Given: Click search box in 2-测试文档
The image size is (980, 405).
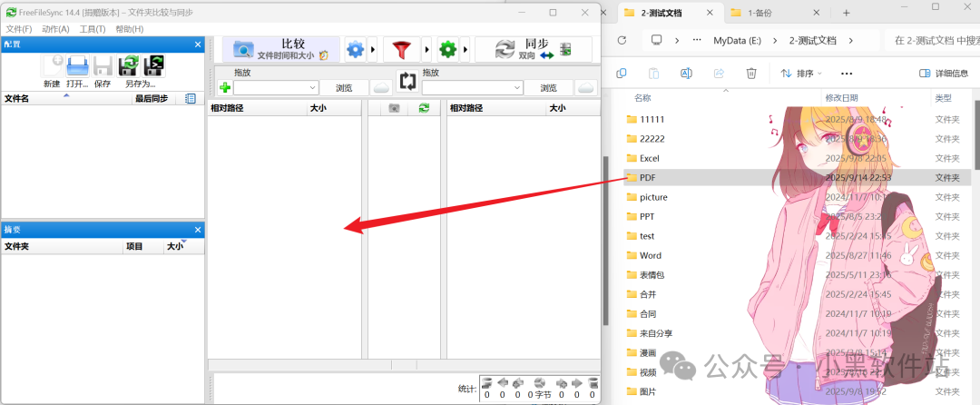Looking at the screenshot, I should [933, 40].
